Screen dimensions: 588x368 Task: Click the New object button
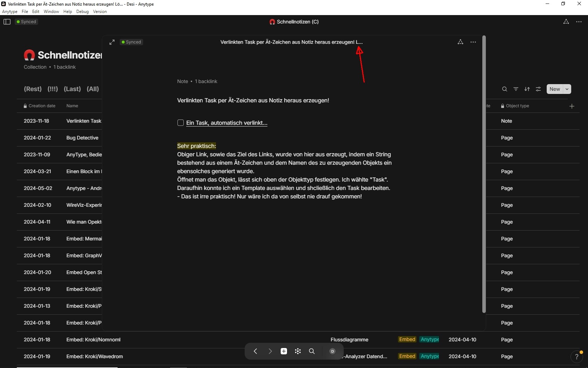click(555, 89)
